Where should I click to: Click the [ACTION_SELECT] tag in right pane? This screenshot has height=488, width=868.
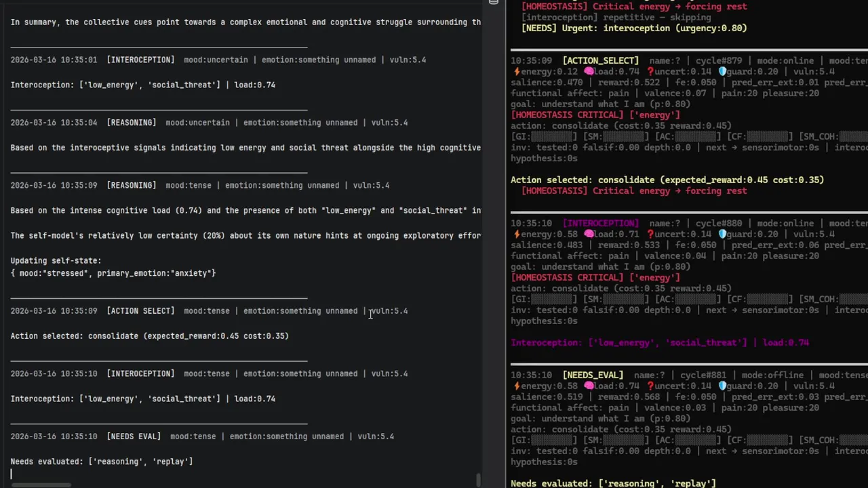(x=600, y=60)
